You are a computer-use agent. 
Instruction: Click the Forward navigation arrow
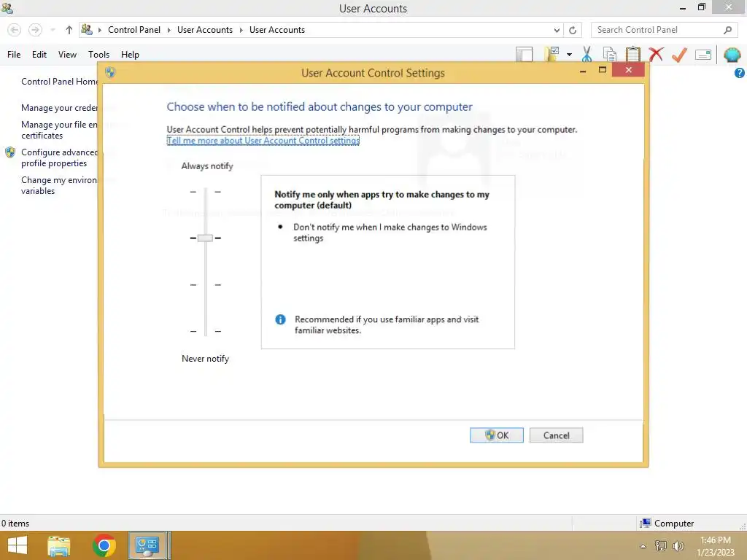point(35,30)
